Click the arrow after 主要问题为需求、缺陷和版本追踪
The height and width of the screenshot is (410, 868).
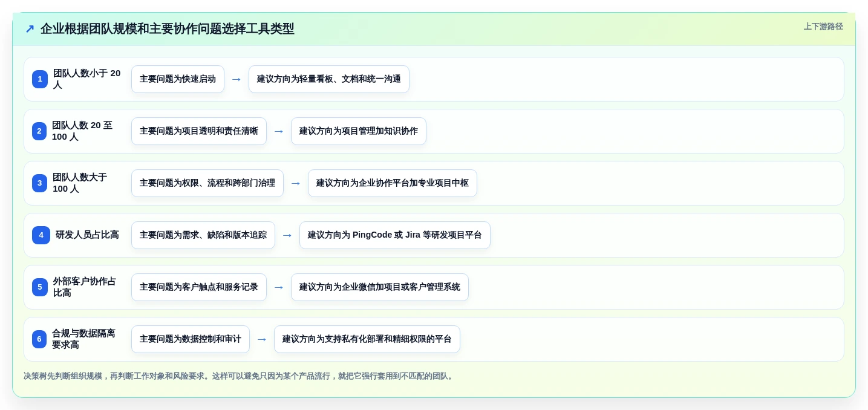(x=287, y=235)
